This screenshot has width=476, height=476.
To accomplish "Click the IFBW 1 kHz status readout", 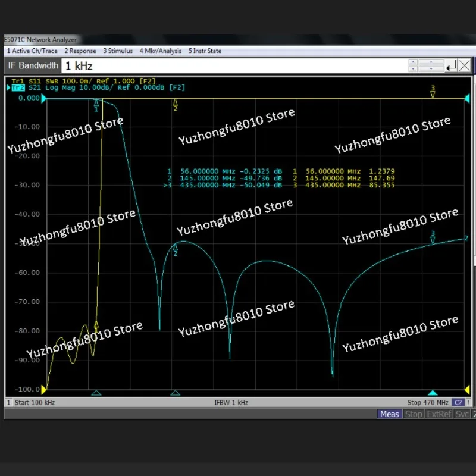I will [231, 403].
